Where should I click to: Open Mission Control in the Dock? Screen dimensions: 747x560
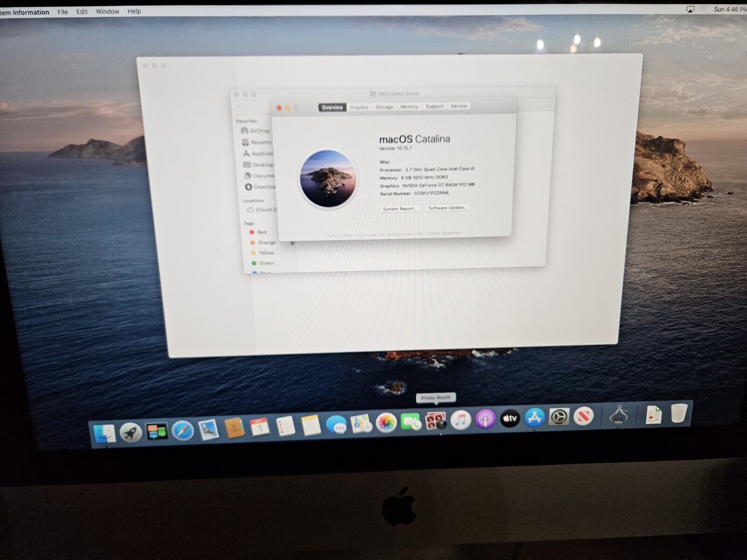click(157, 432)
